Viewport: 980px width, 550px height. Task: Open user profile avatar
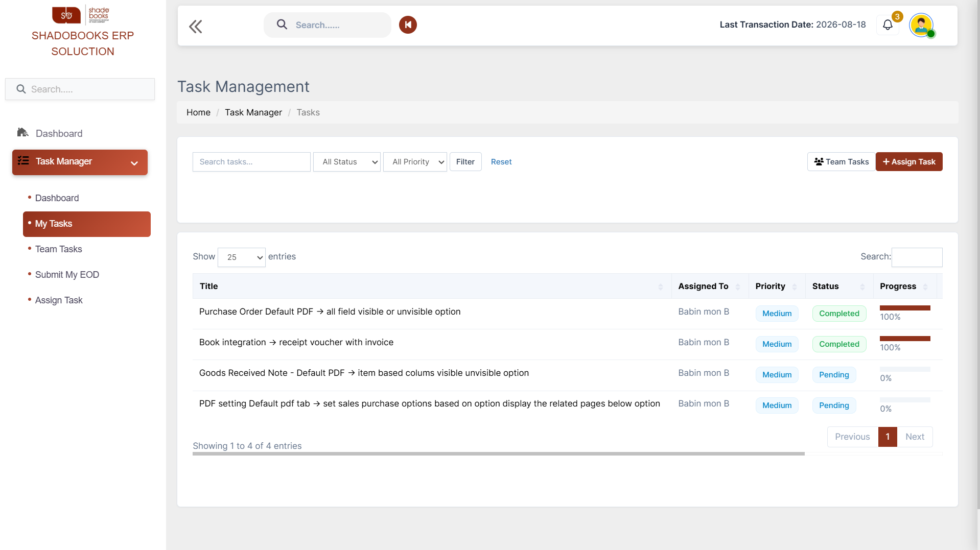coord(921,25)
